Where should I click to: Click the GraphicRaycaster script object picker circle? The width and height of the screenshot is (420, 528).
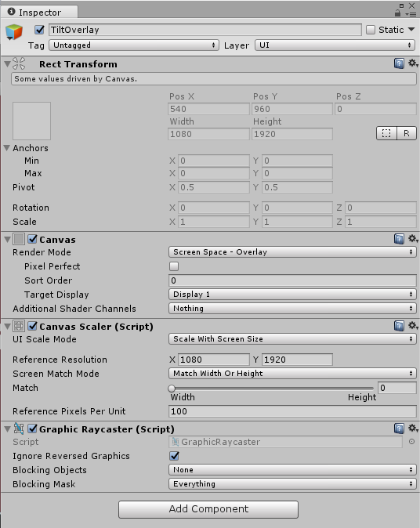(x=411, y=442)
